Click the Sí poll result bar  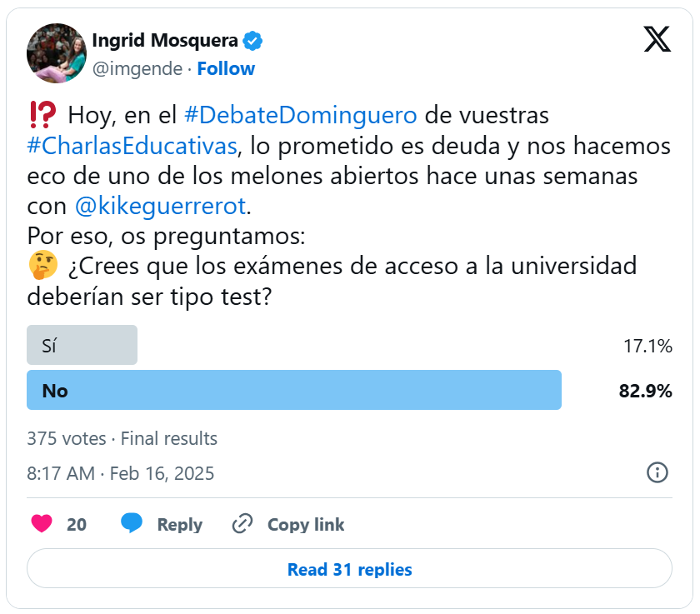click(82, 346)
